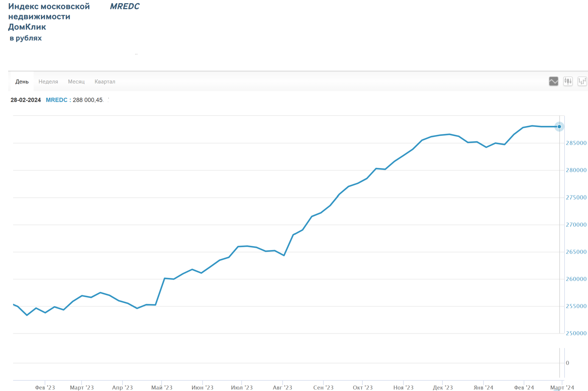Click the value 288 000,45 in legend
The image size is (588, 391).
pyautogui.click(x=88, y=100)
